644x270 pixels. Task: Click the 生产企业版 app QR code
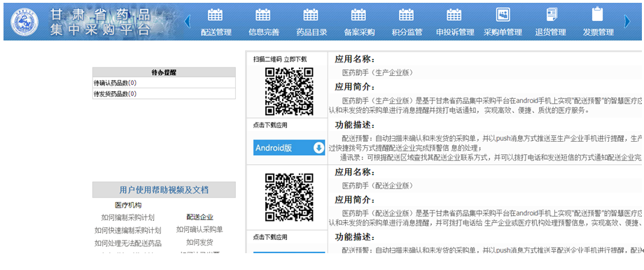click(x=289, y=91)
